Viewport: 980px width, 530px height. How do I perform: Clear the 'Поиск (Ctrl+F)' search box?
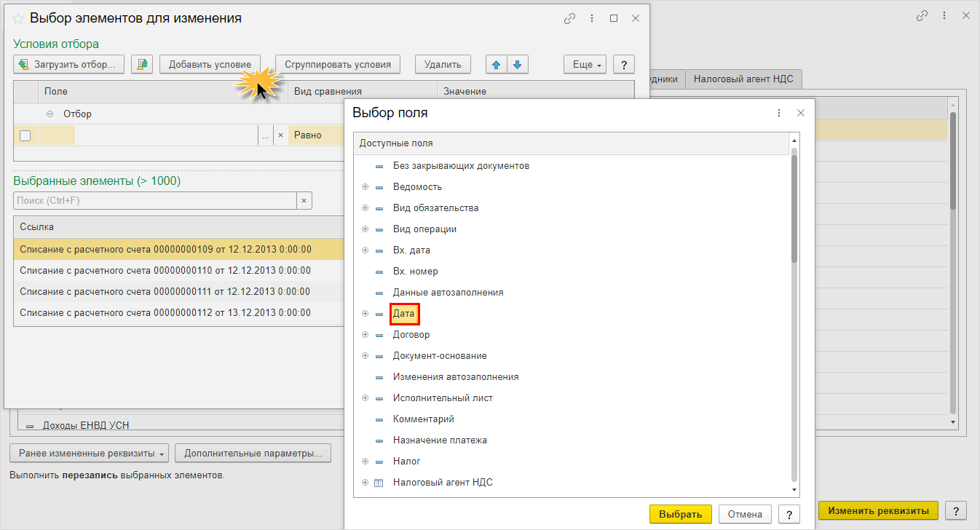[x=304, y=200]
